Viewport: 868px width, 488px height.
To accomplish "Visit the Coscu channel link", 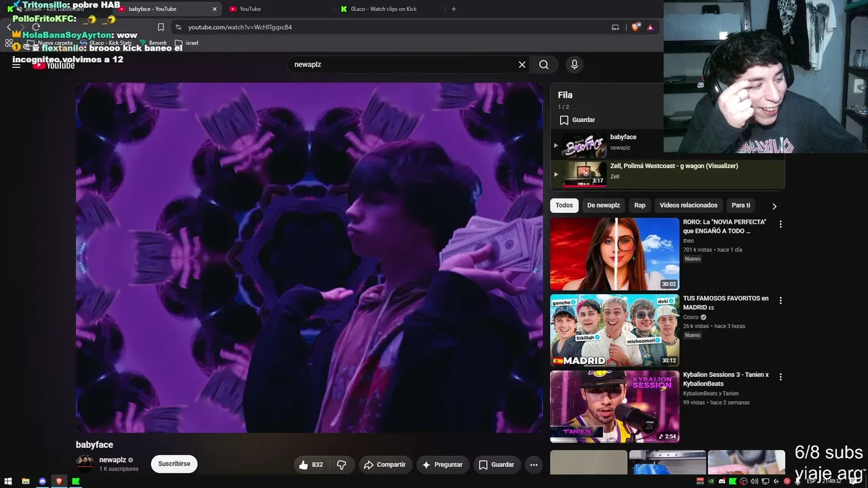I will point(690,317).
